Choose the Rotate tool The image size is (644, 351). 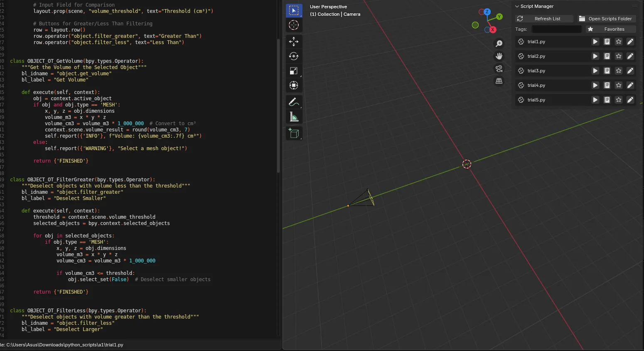[294, 56]
